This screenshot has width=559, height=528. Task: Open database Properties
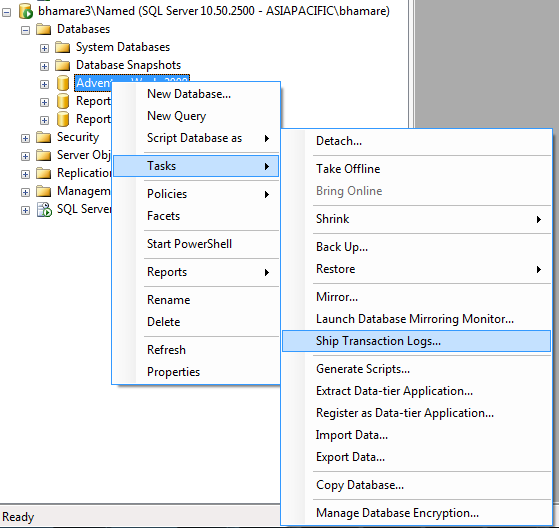coord(196,372)
